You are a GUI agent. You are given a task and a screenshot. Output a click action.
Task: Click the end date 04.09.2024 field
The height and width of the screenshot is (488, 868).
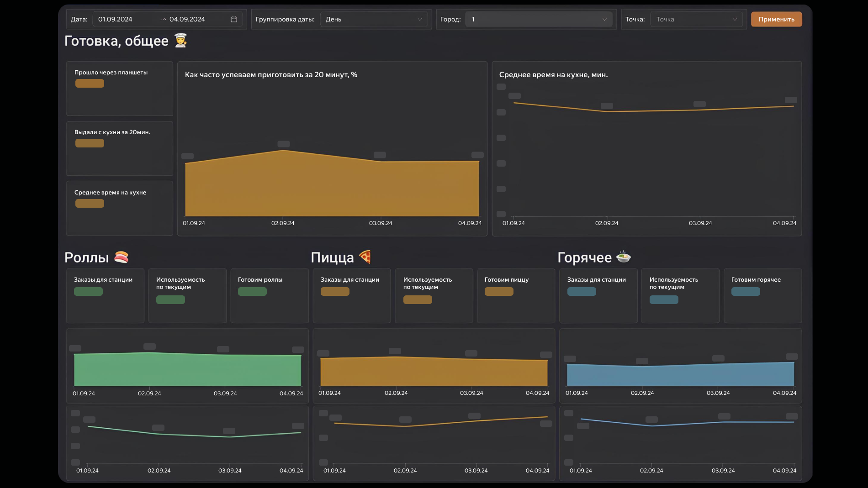pos(187,19)
